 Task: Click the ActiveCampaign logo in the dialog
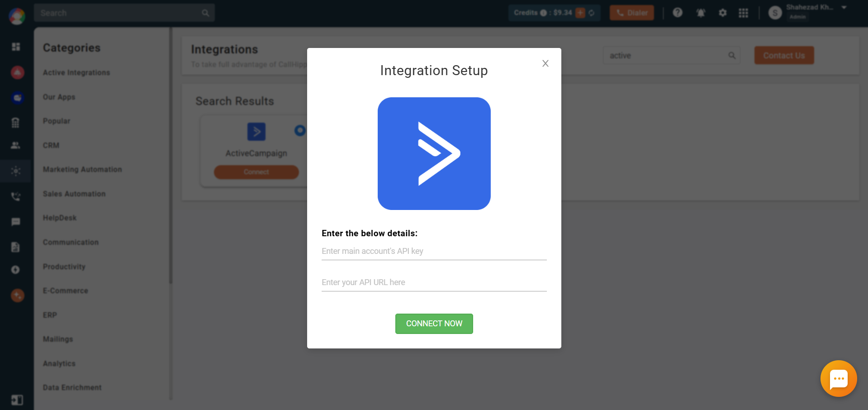click(x=434, y=153)
